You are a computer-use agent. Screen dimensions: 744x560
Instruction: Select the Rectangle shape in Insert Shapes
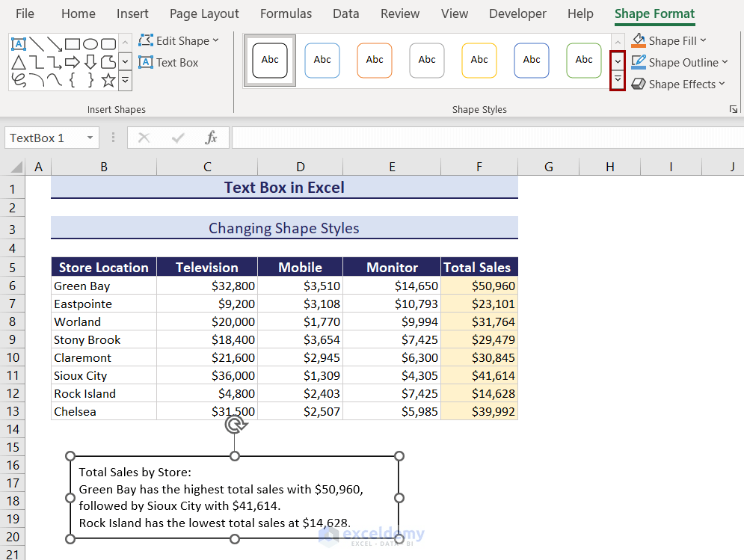(x=72, y=43)
